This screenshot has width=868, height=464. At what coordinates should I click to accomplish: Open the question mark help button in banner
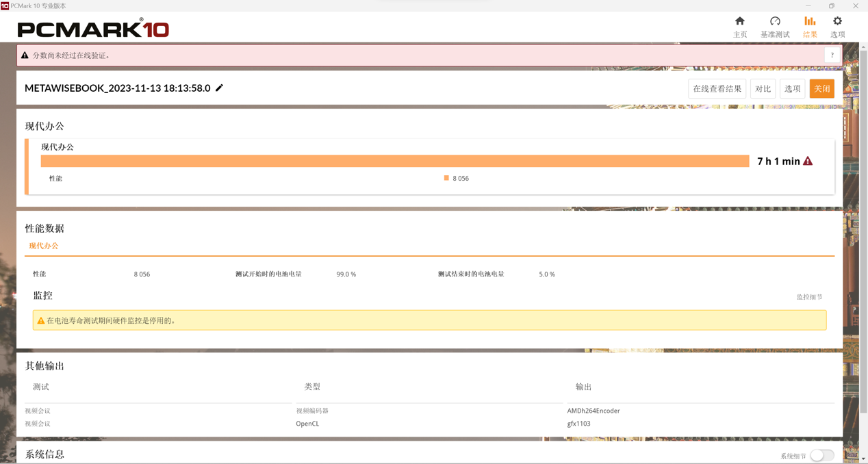832,55
